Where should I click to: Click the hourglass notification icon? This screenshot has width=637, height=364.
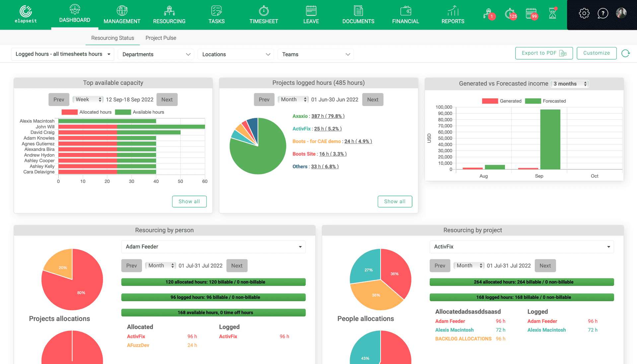tap(552, 13)
